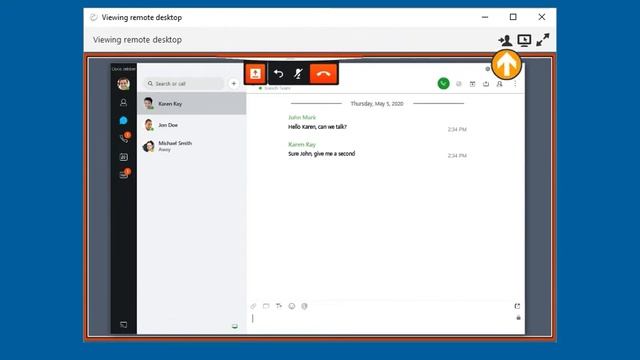Click message 'Sure John, give me a second'
Viewport: 640px width, 360px height.
pos(322,154)
